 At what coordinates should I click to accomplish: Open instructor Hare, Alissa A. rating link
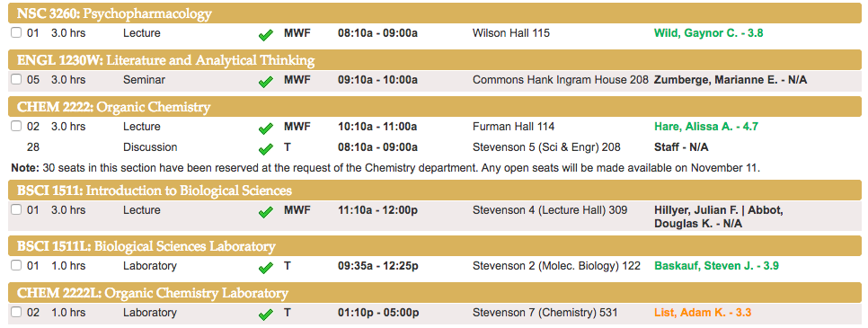click(705, 127)
